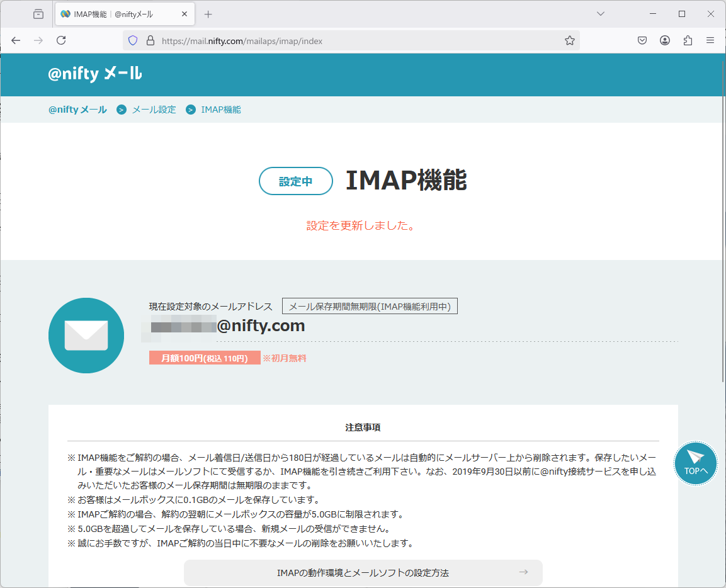Screen dimensions: 726x588
Task: Reload the page with refresh button
Action: (x=61, y=40)
